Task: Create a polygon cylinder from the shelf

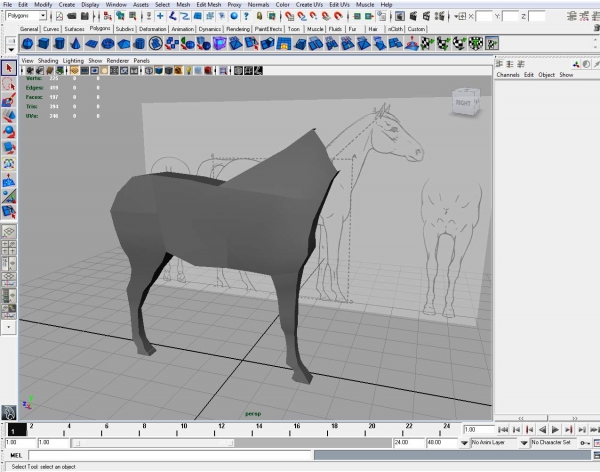Action: 59,44
